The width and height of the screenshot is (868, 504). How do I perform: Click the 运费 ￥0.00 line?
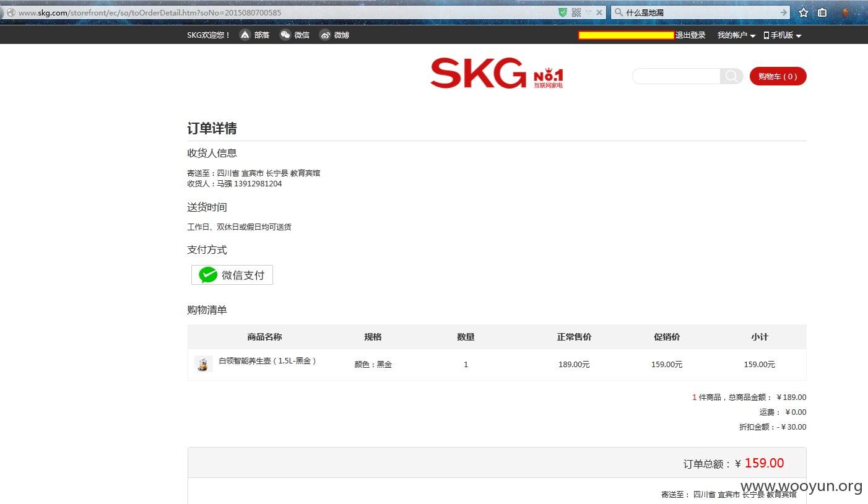click(x=783, y=412)
